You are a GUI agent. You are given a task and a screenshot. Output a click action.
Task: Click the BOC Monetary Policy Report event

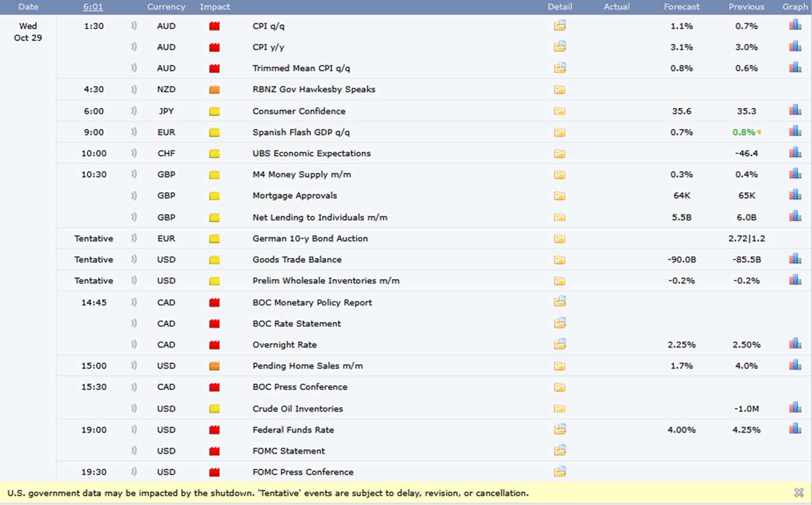[x=312, y=303]
